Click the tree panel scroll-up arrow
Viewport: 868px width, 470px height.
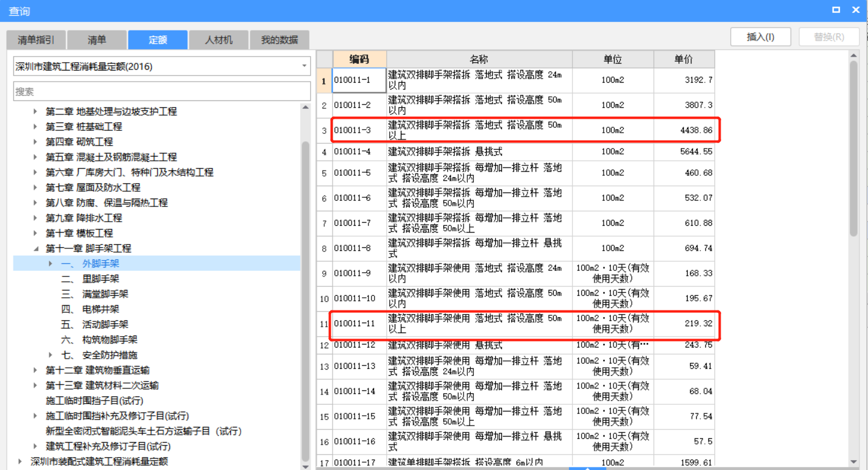(x=306, y=108)
